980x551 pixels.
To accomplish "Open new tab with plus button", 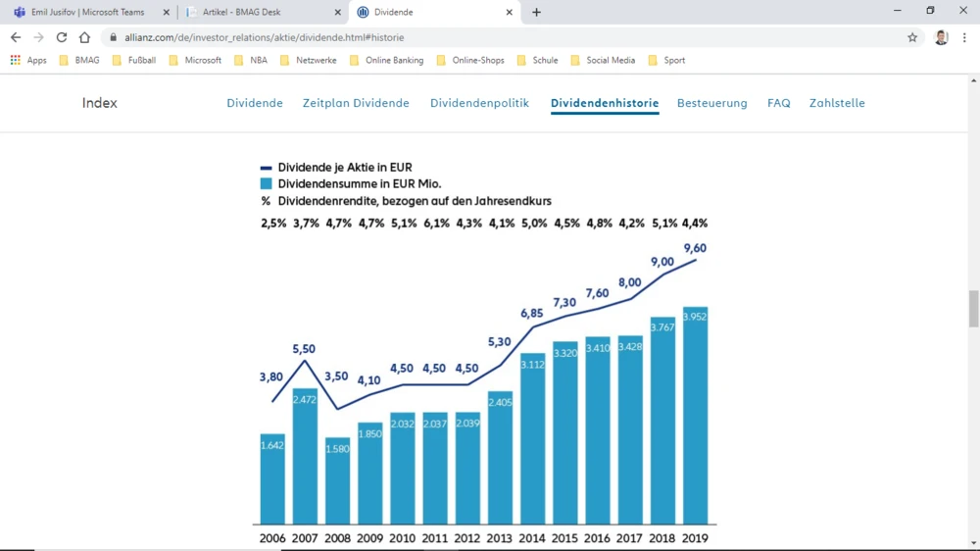I will pyautogui.click(x=536, y=13).
